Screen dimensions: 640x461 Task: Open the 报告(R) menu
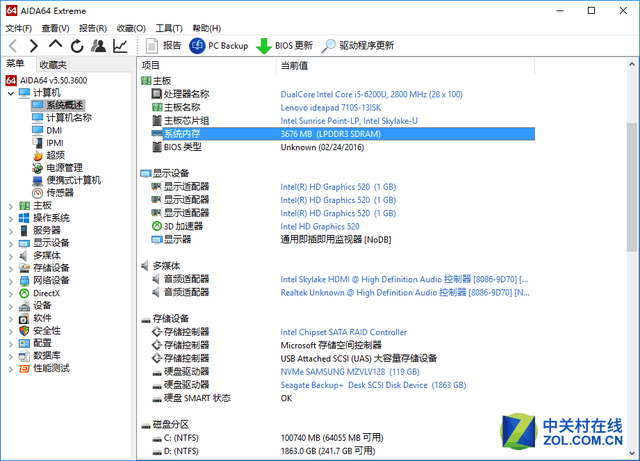[93, 28]
